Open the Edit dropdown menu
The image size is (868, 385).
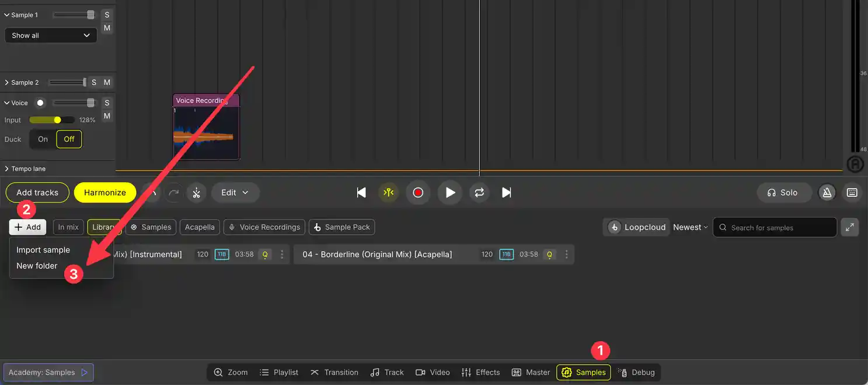235,193
